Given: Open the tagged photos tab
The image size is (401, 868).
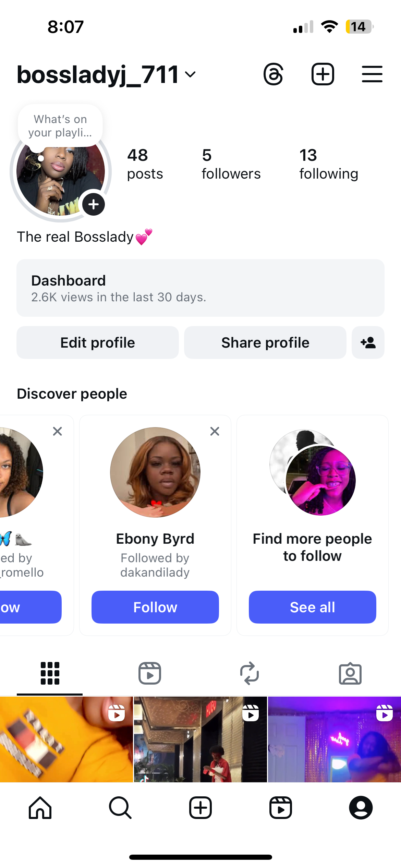Looking at the screenshot, I should pos(350,673).
